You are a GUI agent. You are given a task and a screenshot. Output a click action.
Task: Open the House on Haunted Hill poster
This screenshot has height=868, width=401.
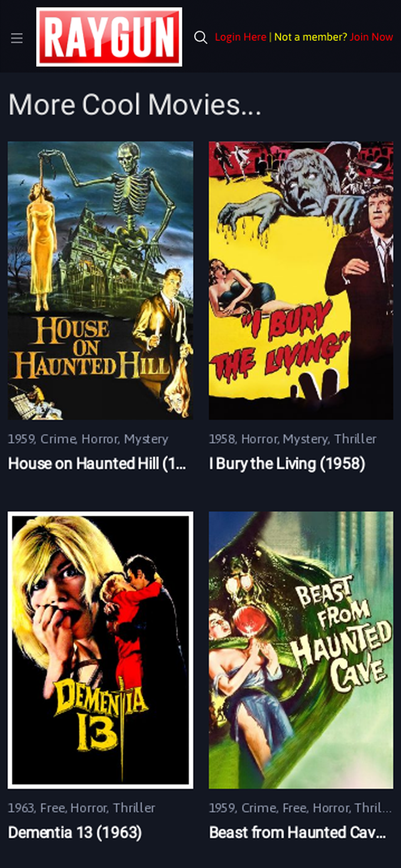[x=101, y=280]
